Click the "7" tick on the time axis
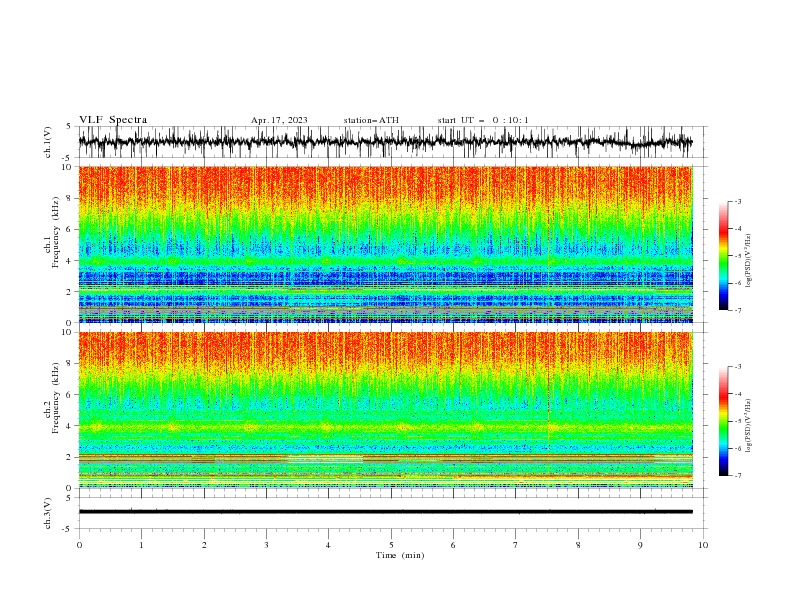The height and width of the screenshot is (612, 792). [x=516, y=545]
